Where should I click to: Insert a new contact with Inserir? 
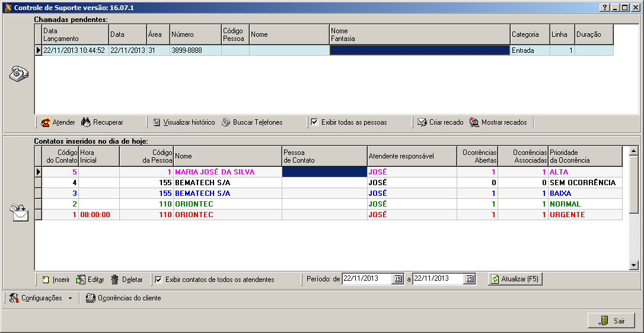pos(55,279)
